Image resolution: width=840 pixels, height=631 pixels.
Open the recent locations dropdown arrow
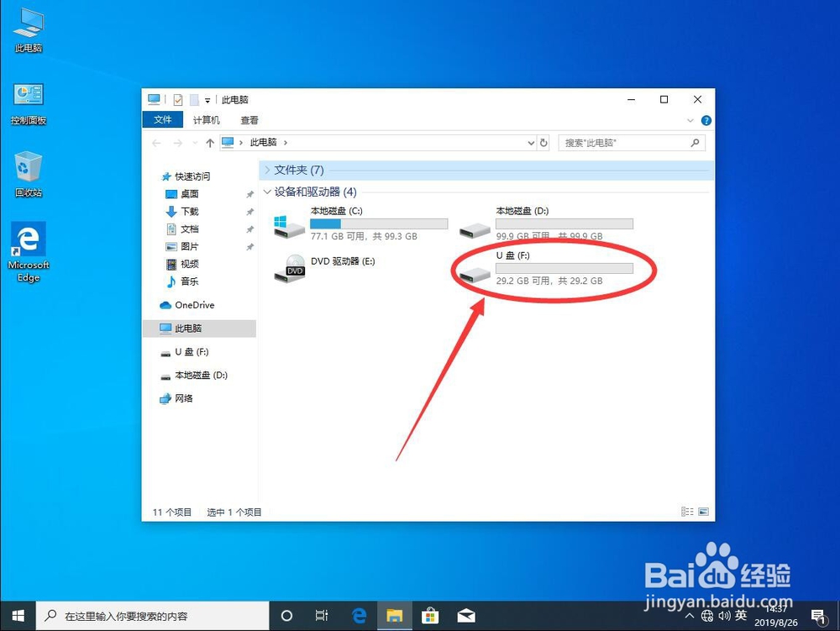(195, 143)
